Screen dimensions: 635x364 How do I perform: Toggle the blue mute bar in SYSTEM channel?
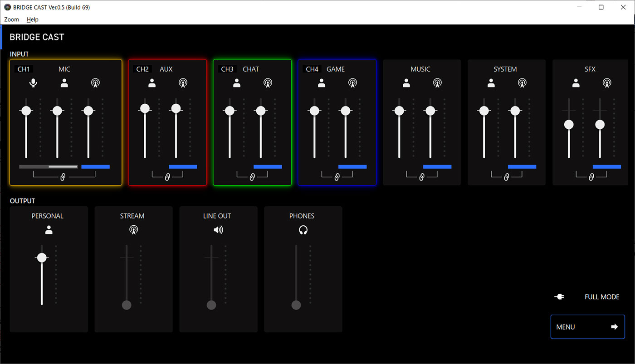click(522, 167)
